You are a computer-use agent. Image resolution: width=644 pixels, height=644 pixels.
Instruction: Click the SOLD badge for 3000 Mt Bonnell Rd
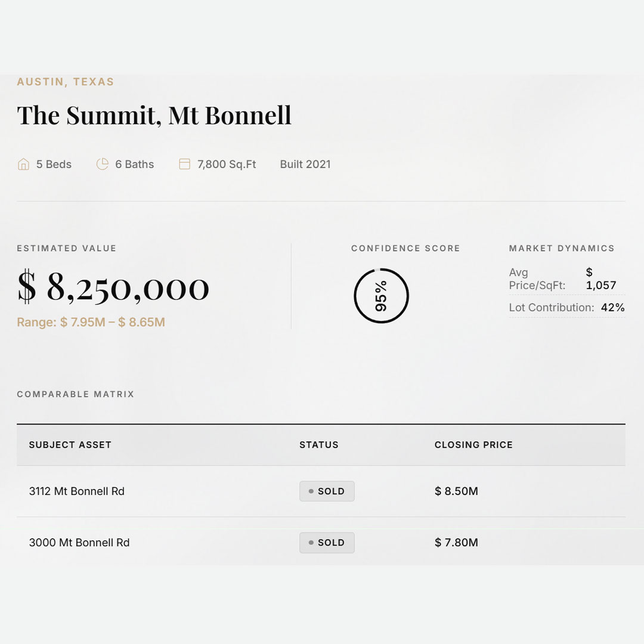(327, 543)
